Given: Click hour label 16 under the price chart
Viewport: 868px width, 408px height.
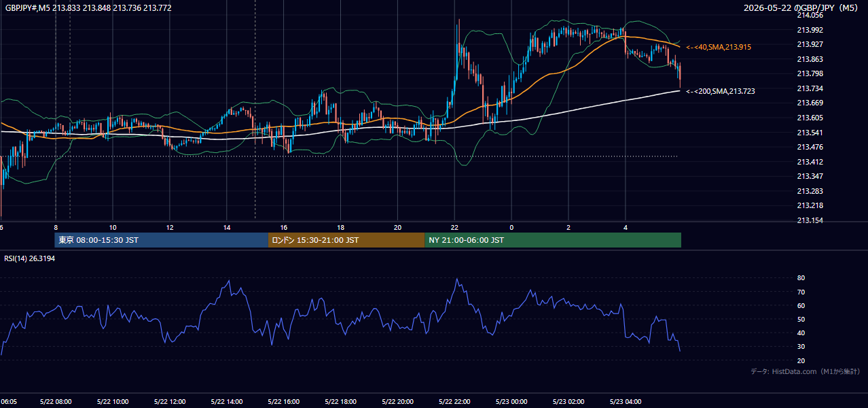Looking at the screenshot, I should pos(284,227).
